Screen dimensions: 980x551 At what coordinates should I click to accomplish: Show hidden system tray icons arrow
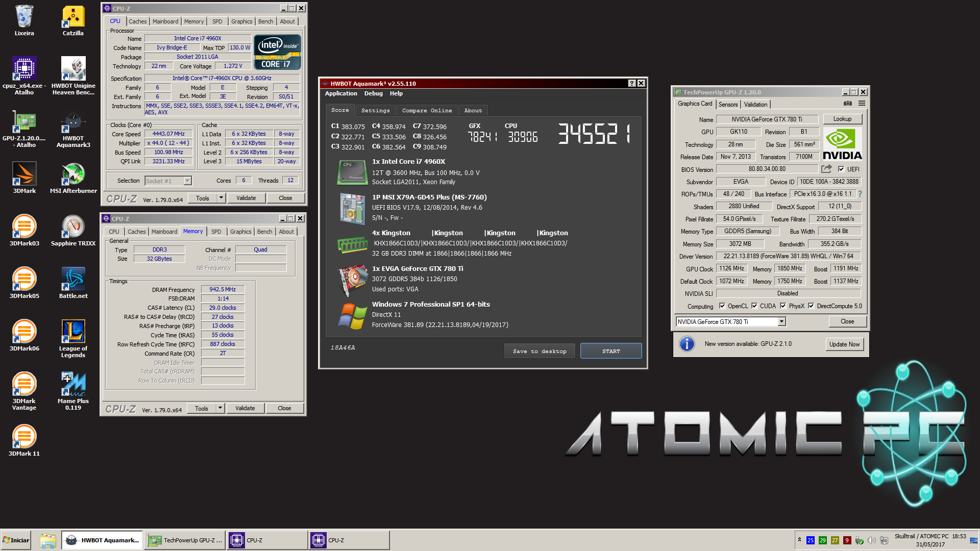pos(799,540)
